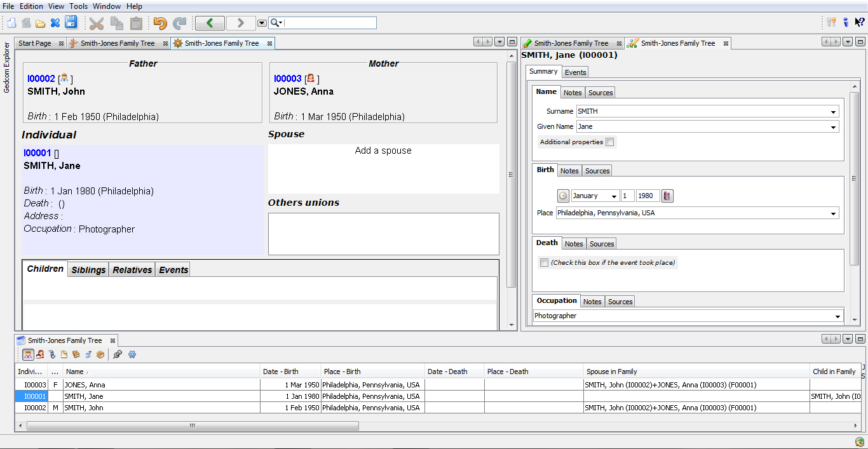The width and height of the screenshot is (868, 449).
Task: Open the Surname dropdown showing SMITH
Action: click(x=832, y=111)
